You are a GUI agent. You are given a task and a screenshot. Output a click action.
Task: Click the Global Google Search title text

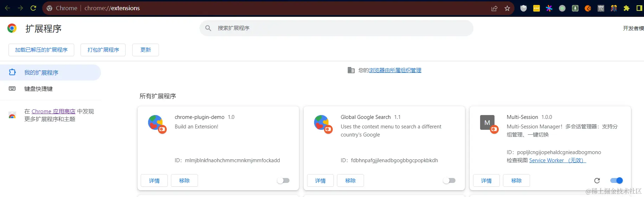pos(365,117)
